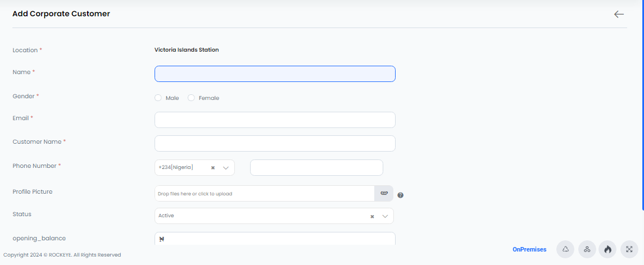
Task: Open the phone country code dropdown
Action: click(226, 168)
